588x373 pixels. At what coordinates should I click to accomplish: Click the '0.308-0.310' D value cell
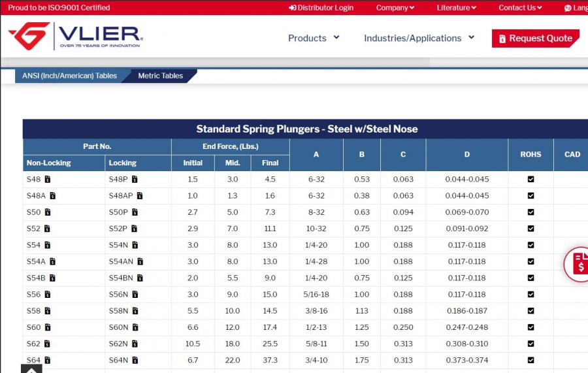(467, 344)
